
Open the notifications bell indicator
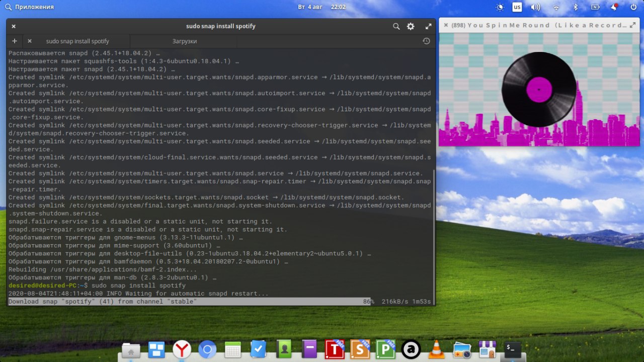click(x=614, y=7)
